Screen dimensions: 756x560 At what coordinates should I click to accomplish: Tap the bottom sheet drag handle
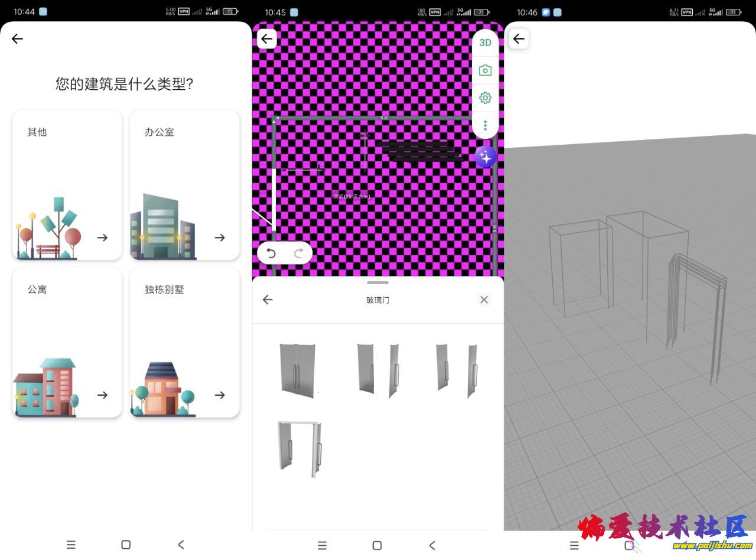coord(377,282)
